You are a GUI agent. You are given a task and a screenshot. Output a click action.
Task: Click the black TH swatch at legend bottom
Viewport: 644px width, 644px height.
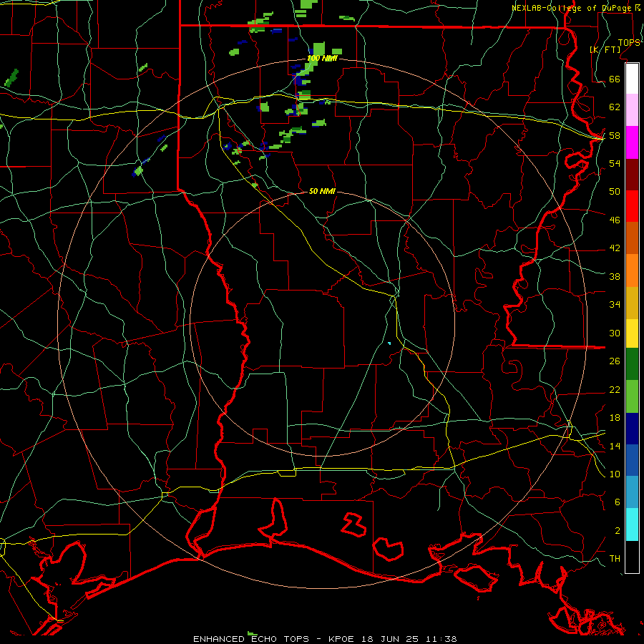pos(632,557)
